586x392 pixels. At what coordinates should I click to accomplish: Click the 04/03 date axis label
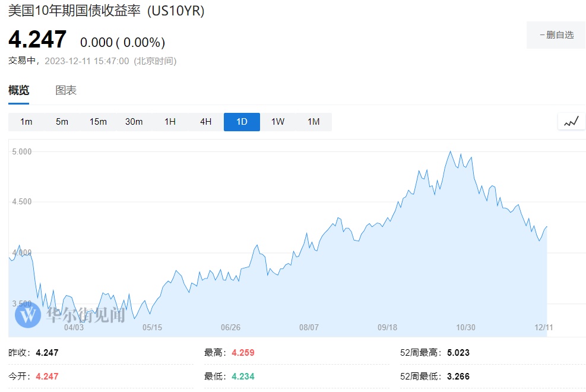click(x=74, y=327)
